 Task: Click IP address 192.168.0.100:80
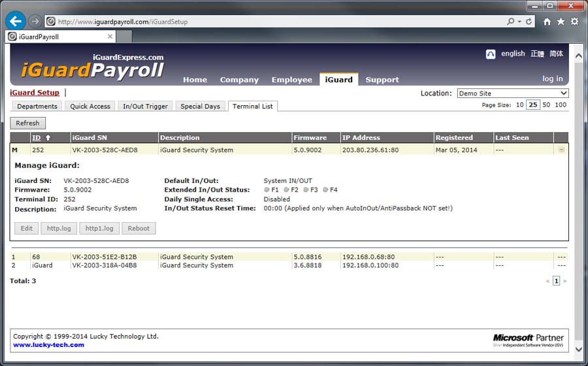tap(370, 265)
